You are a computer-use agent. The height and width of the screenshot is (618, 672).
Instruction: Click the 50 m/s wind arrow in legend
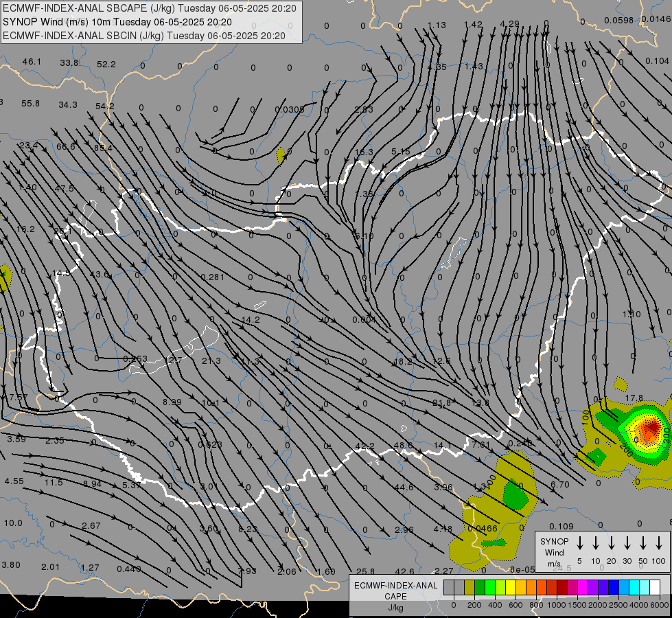tap(643, 543)
